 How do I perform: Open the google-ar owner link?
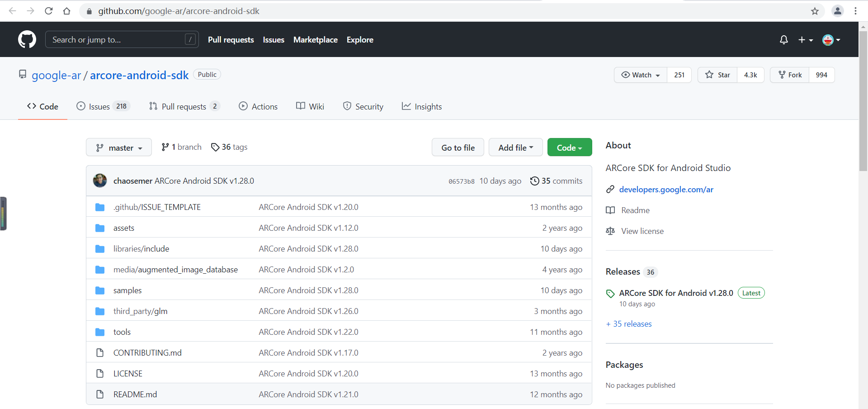click(x=56, y=75)
